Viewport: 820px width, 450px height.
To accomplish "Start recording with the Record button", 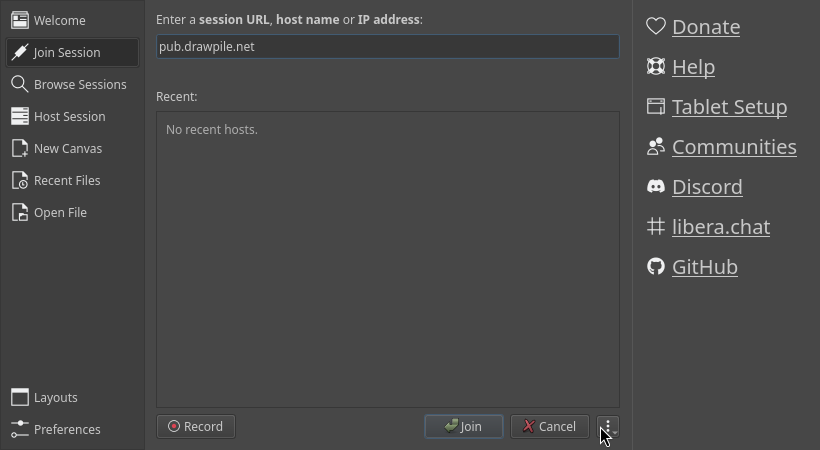I will (196, 427).
